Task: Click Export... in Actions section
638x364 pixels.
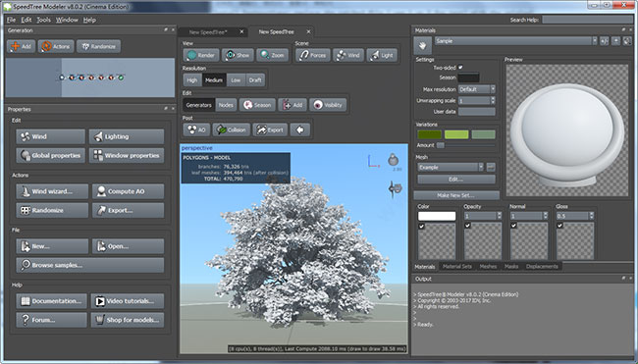Action: [x=129, y=210]
